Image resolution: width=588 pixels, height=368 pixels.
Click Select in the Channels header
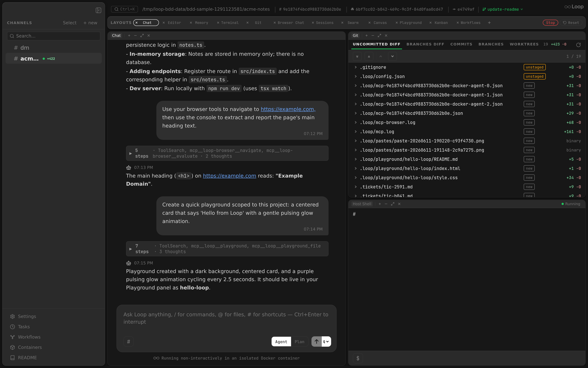[69, 23]
